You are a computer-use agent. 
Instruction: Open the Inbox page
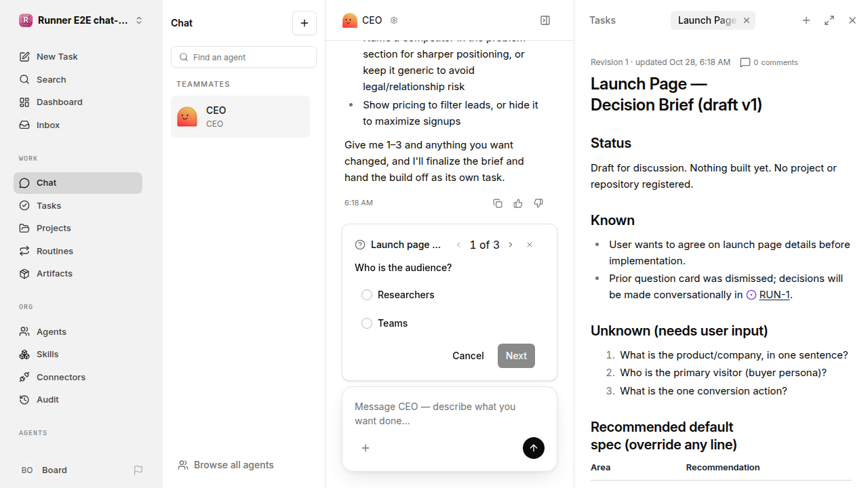pos(78,125)
